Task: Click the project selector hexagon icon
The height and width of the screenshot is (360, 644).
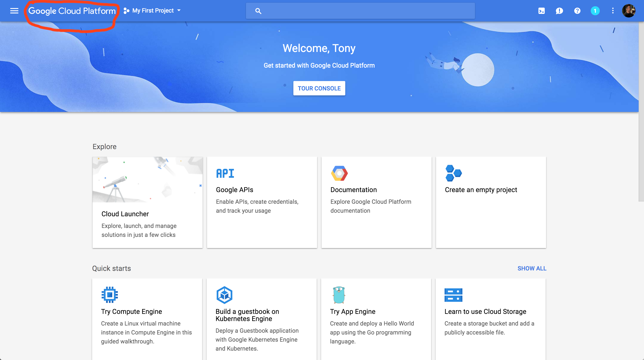Action: pyautogui.click(x=127, y=11)
